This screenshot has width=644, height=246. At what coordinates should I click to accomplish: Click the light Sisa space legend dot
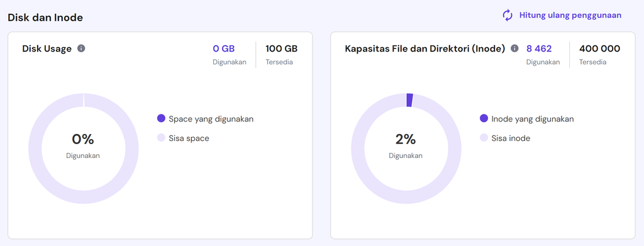(162, 138)
